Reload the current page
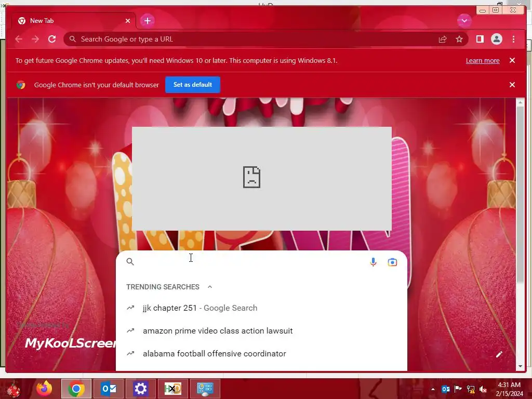This screenshot has height=399, width=532. (52, 39)
